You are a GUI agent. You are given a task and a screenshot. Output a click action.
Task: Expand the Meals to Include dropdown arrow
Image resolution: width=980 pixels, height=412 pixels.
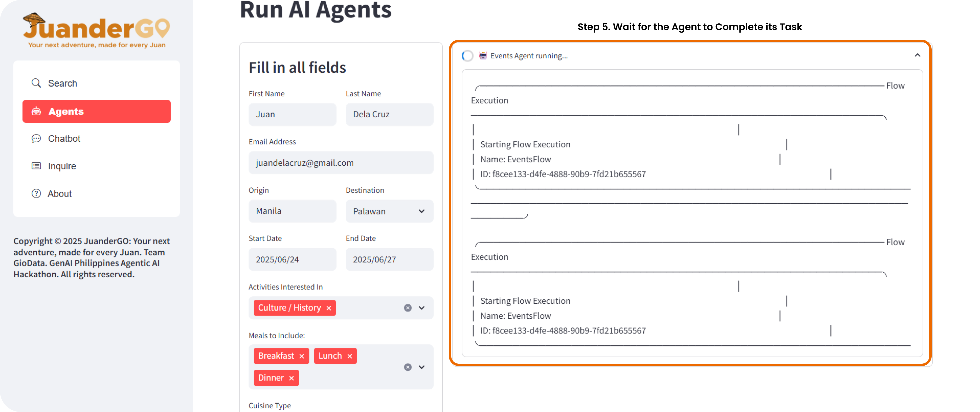point(422,367)
